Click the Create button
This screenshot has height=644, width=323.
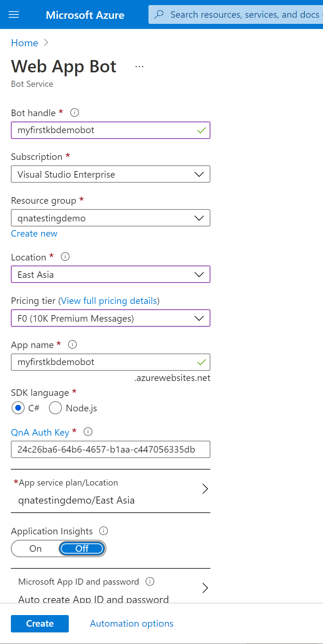click(40, 623)
